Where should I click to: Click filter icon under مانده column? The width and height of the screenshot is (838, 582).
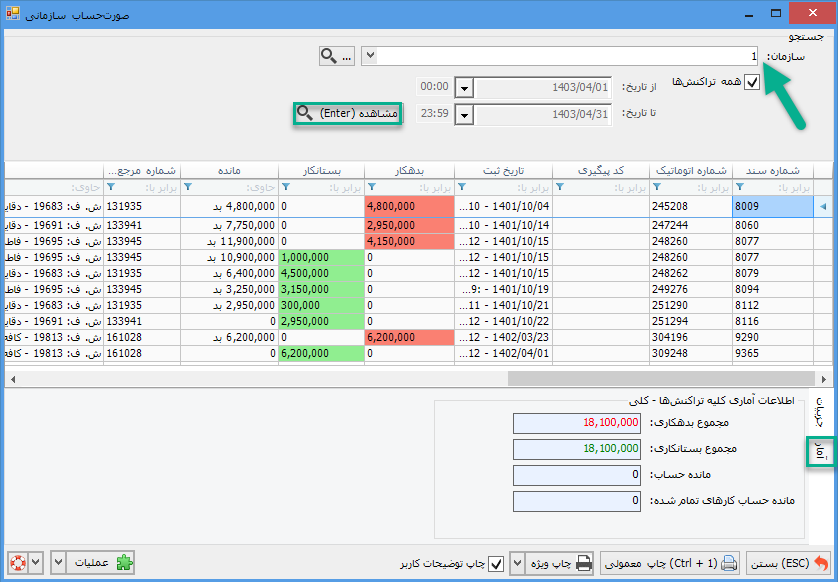click(x=188, y=187)
